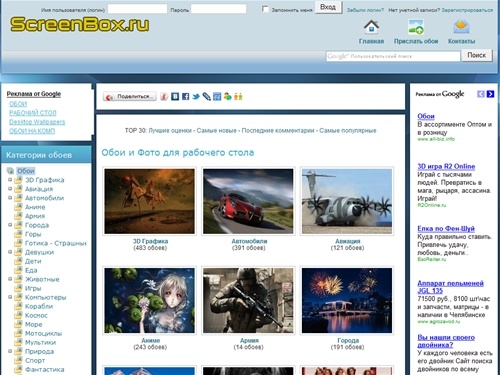Open the Лучшие оценки TOP 30 link
The height and width of the screenshot is (375, 500).
coord(170,130)
